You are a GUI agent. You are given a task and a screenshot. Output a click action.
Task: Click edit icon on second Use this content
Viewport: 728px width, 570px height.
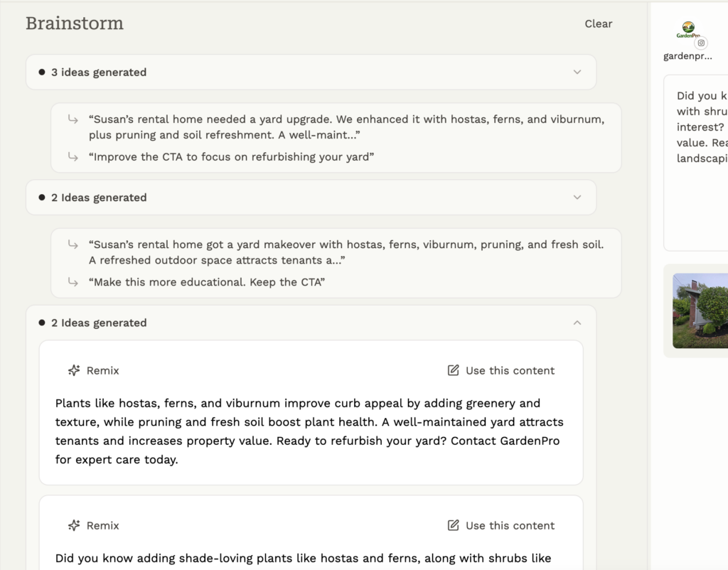pos(453,526)
